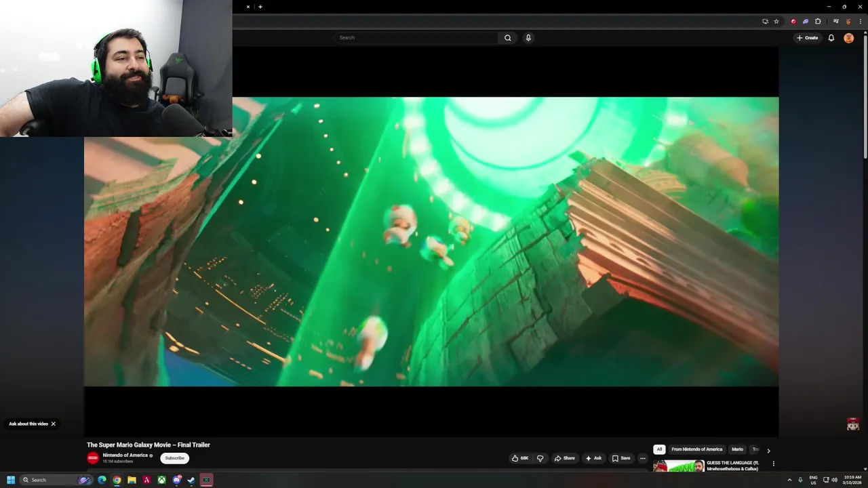Image resolution: width=868 pixels, height=488 pixels.
Task: Open the Chrome extensions puzzle icon
Action: (818, 21)
